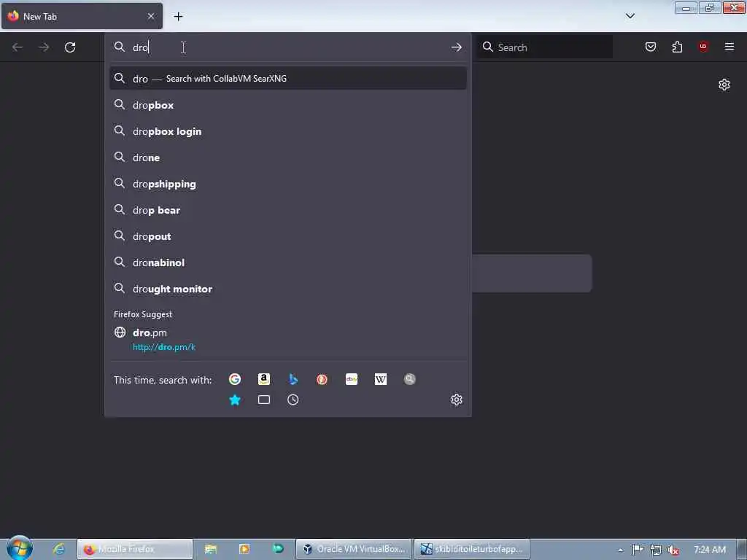
Task: Search this time with Amazon
Action: coord(264,379)
